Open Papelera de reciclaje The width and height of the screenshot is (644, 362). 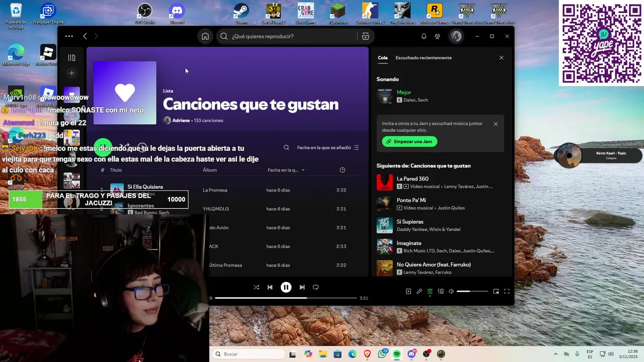[16, 16]
